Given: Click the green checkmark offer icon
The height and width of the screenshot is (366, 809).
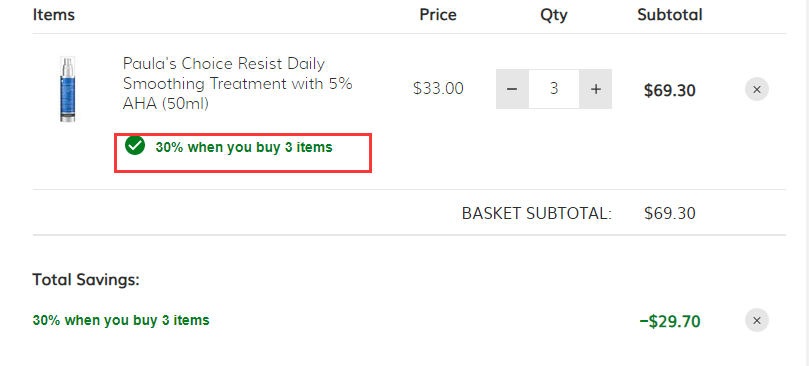Looking at the screenshot, I should point(135,146).
